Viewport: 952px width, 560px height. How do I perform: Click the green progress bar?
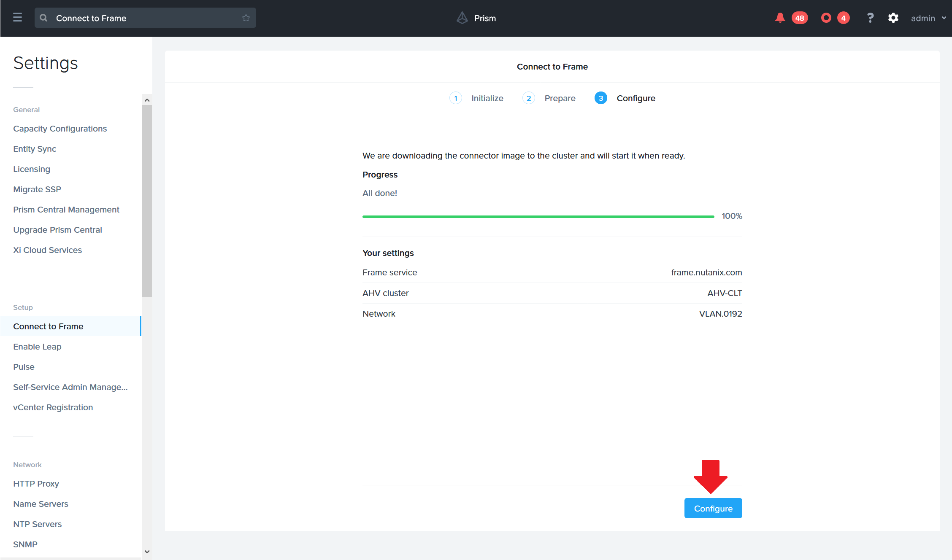point(538,216)
